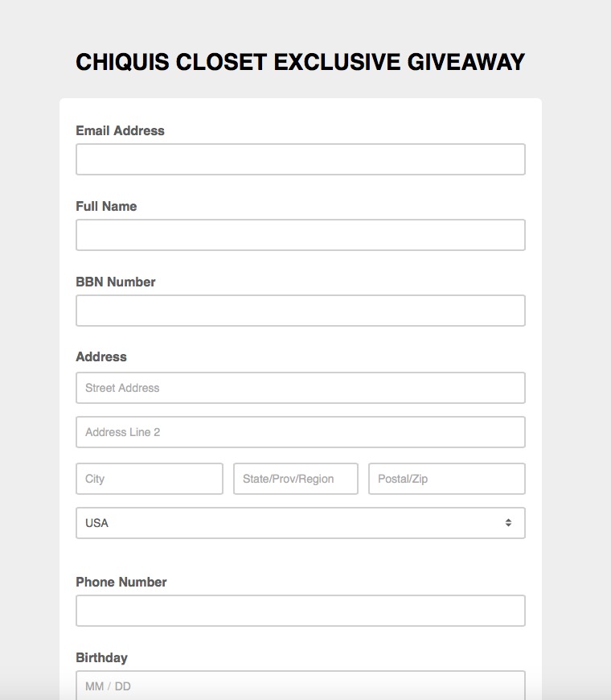Image resolution: width=611 pixels, height=700 pixels.
Task: Click the Email Address input field
Action: [x=300, y=159]
